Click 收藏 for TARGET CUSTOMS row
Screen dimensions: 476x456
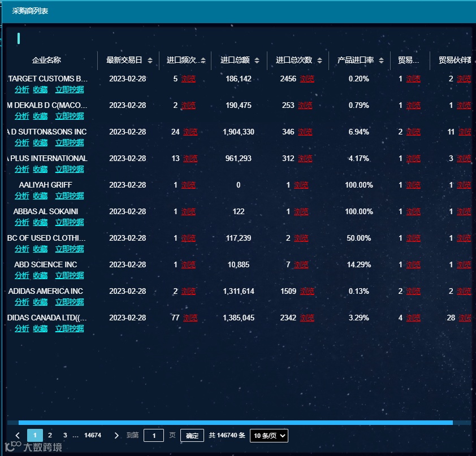40,89
